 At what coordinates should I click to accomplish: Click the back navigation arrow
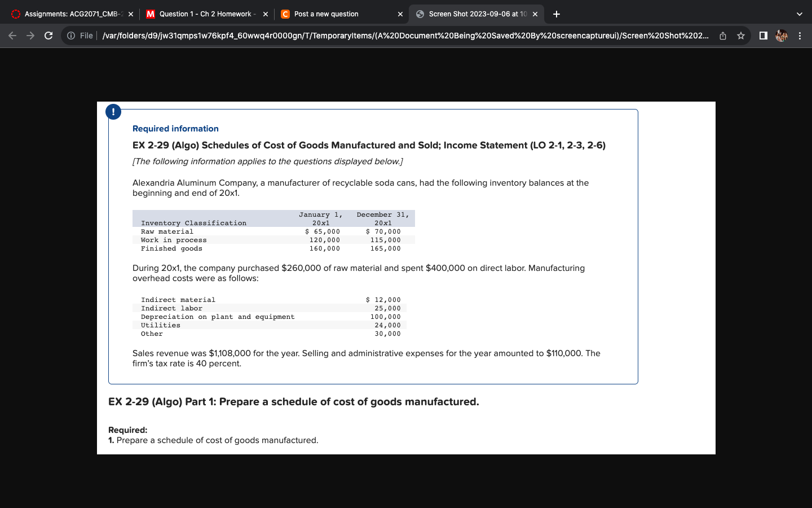coord(12,35)
